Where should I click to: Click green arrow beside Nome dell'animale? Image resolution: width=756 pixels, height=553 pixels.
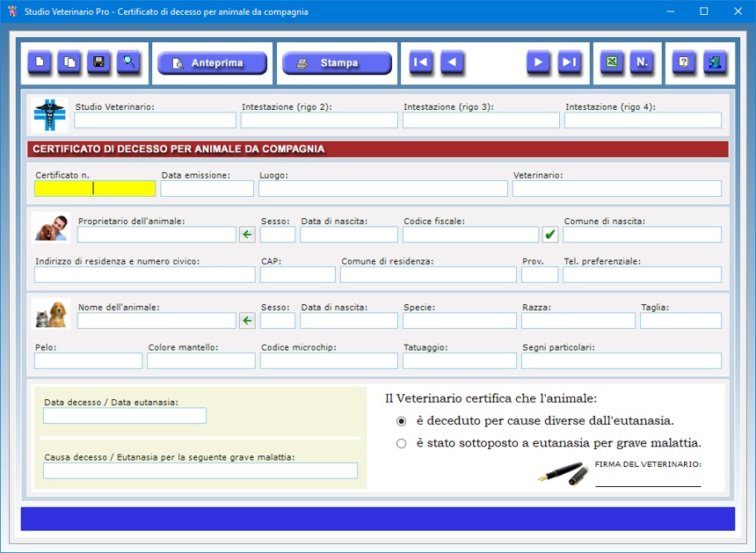pyautogui.click(x=247, y=321)
